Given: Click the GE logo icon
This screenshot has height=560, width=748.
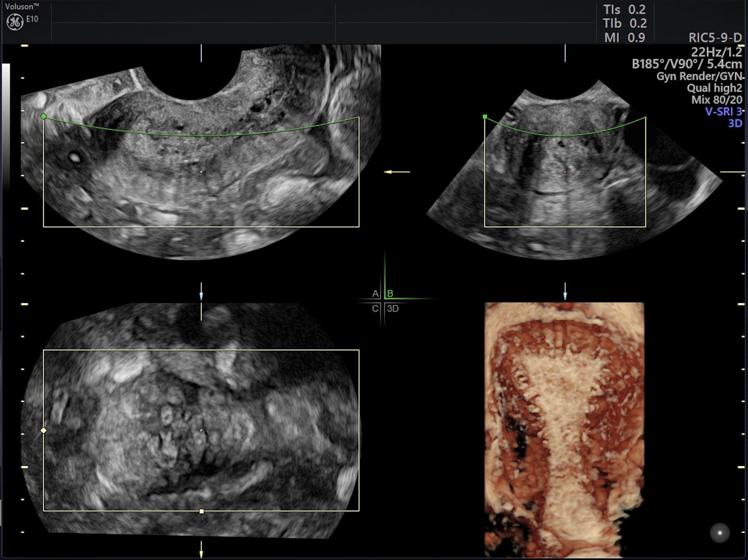Looking at the screenshot, I should (15, 22).
